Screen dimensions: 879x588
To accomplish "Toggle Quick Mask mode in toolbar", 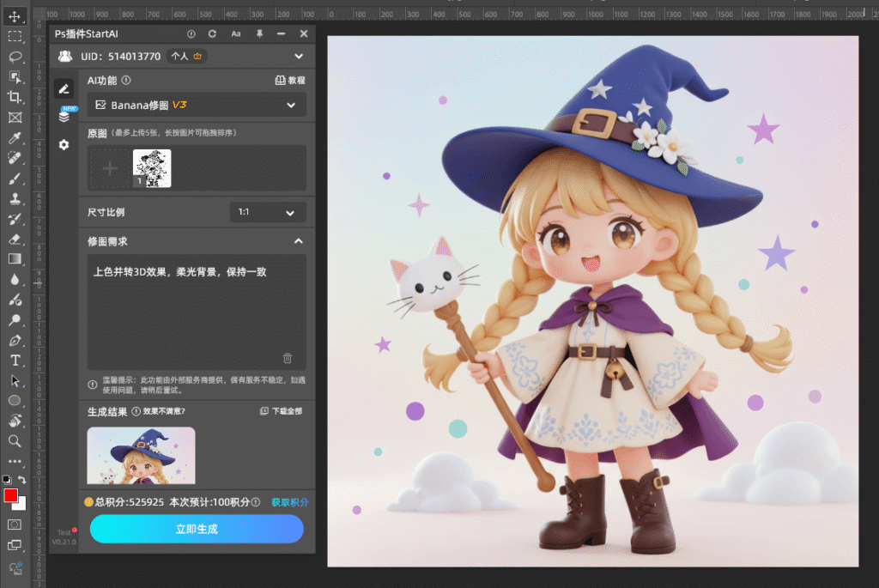I will click(15, 524).
